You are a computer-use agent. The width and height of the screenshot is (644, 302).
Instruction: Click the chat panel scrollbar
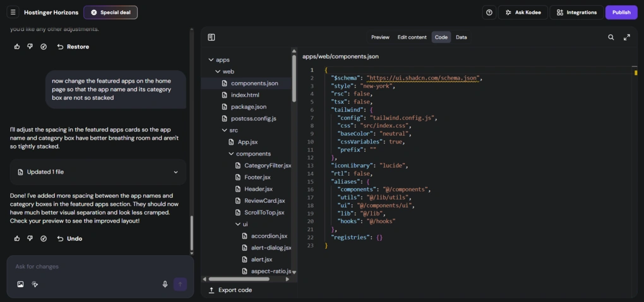pos(191,233)
